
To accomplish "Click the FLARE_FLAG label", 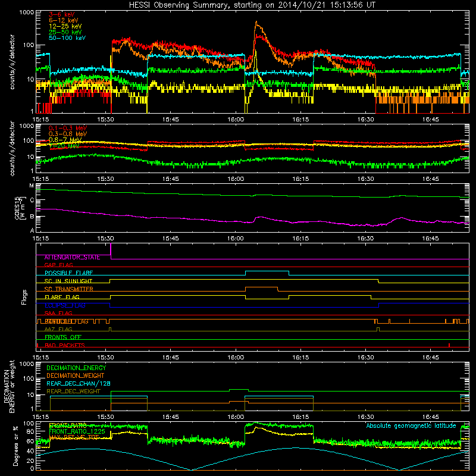I will click(x=62, y=297).
